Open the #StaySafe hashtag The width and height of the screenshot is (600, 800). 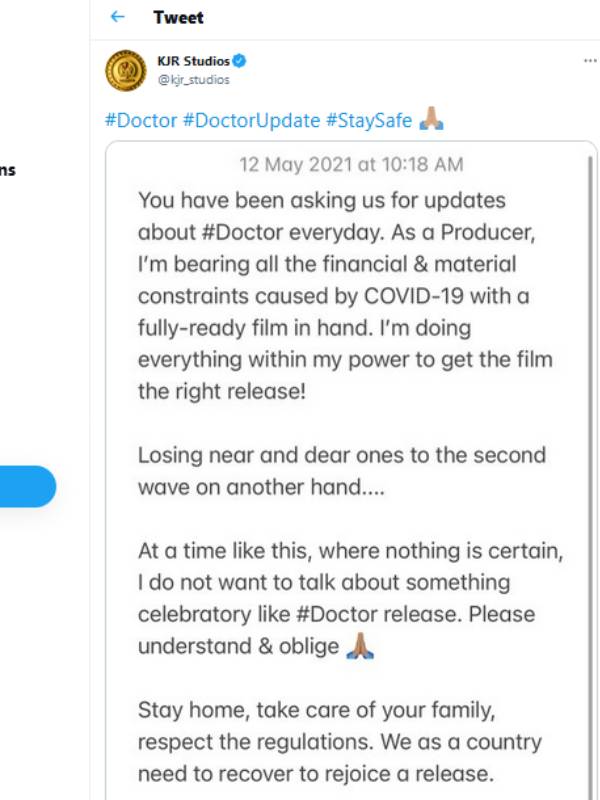point(368,121)
